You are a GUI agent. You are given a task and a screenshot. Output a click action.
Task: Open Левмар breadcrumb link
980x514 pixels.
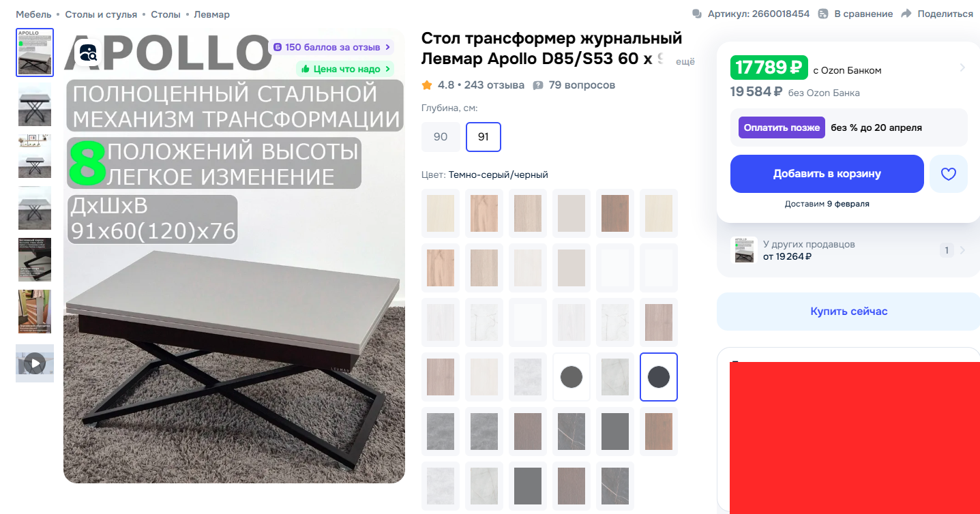point(211,14)
